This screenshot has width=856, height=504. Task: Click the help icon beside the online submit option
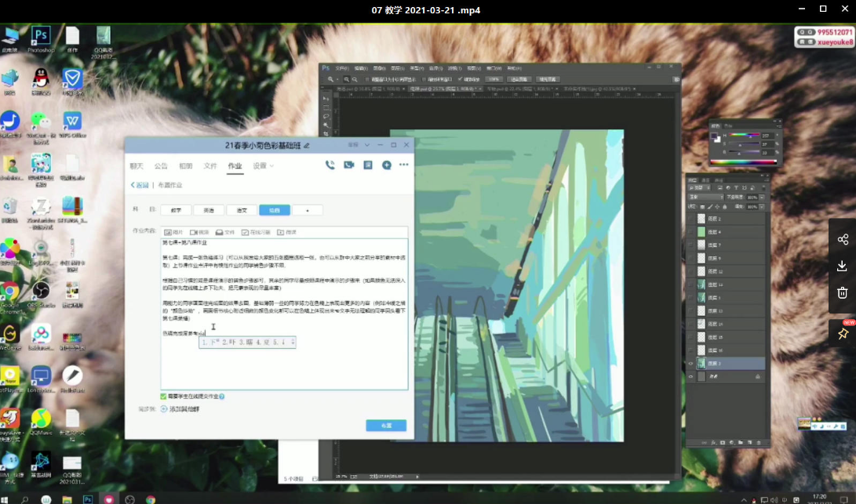pos(221,397)
